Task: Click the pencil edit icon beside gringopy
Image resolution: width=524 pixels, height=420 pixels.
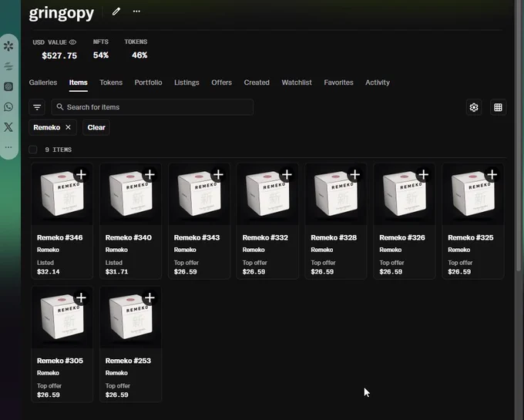Action: 116,12
